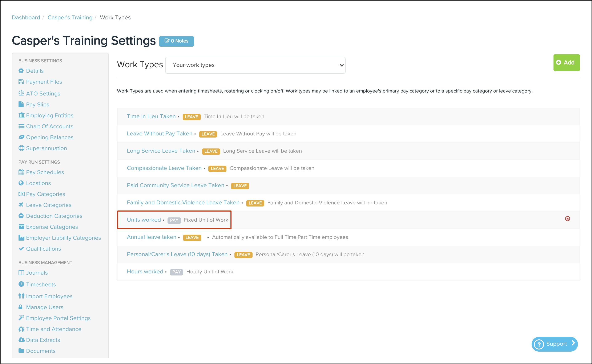592x364 pixels.
Task: Click the 'Work Types' breadcrumb text
Action: pos(115,18)
